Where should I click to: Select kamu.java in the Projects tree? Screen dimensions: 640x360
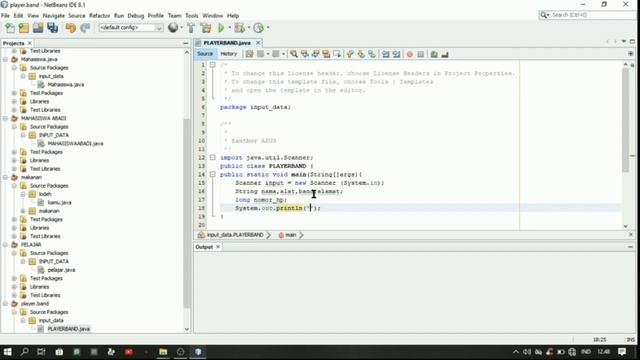point(59,202)
